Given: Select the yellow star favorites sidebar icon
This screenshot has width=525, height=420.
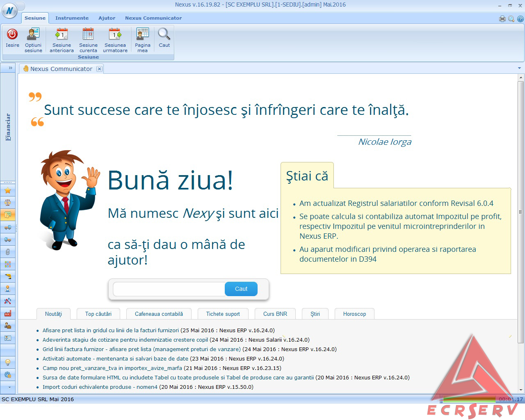Looking at the screenshot, I should 8,190.
